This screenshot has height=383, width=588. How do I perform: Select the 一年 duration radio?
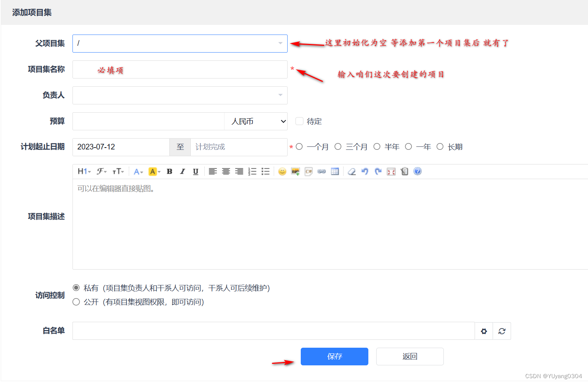409,146
